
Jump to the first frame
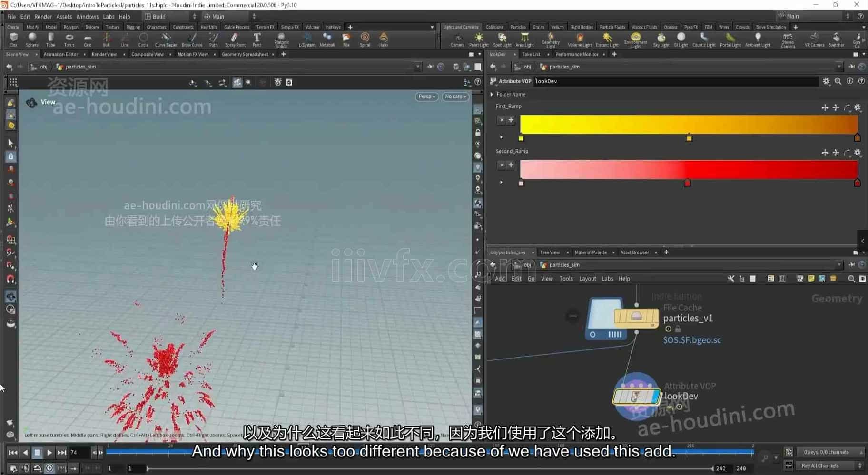13,453
